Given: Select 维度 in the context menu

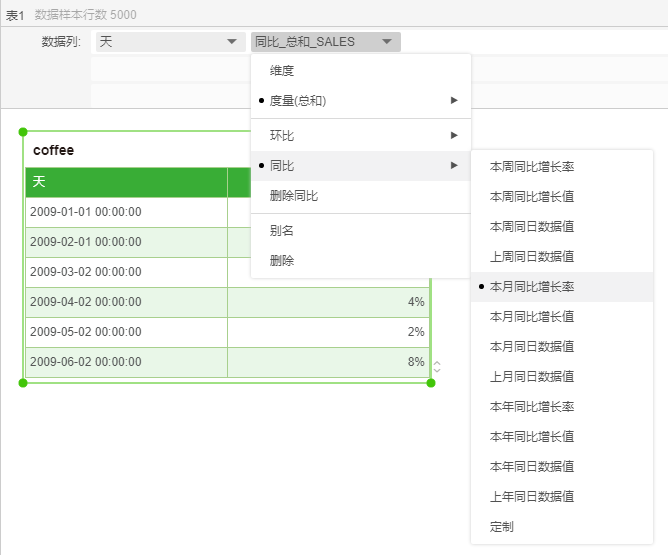Looking at the screenshot, I should tap(282, 71).
